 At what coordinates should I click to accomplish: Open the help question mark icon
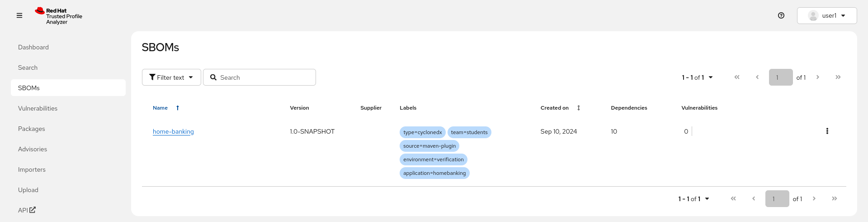pyautogui.click(x=781, y=15)
